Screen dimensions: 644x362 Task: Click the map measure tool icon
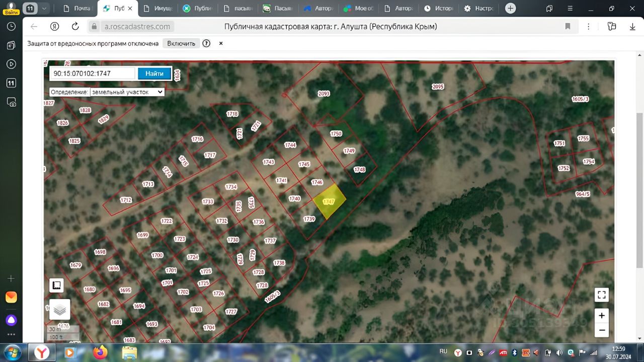pyautogui.click(x=57, y=285)
